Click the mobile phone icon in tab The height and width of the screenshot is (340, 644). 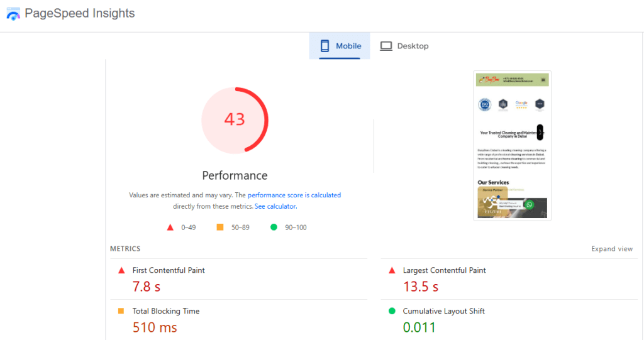click(325, 46)
